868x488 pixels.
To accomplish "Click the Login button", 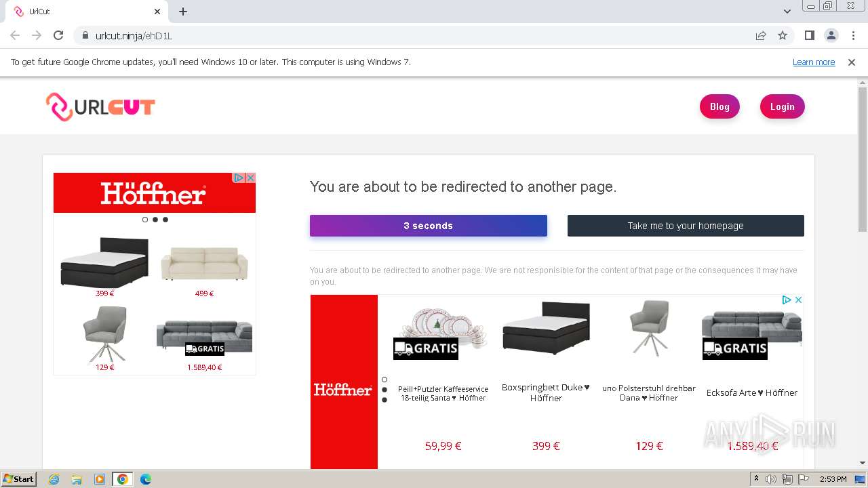I will [x=782, y=106].
